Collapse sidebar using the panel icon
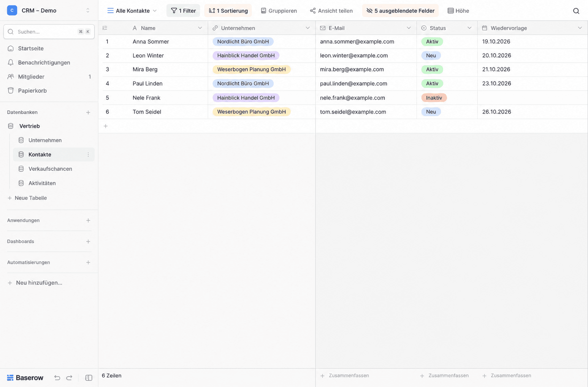588x387 pixels. [x=89, y=378]
